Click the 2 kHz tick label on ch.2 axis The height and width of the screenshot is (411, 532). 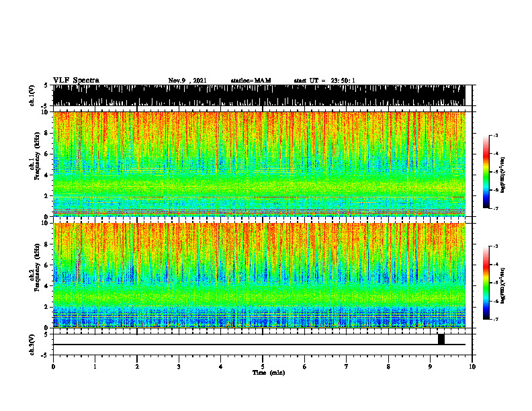tap(47, 307)
